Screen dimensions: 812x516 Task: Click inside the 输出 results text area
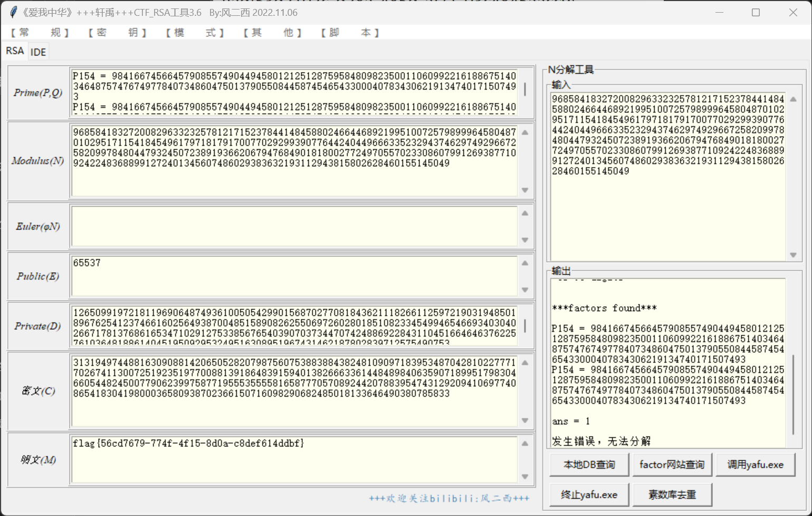(668, 363)
